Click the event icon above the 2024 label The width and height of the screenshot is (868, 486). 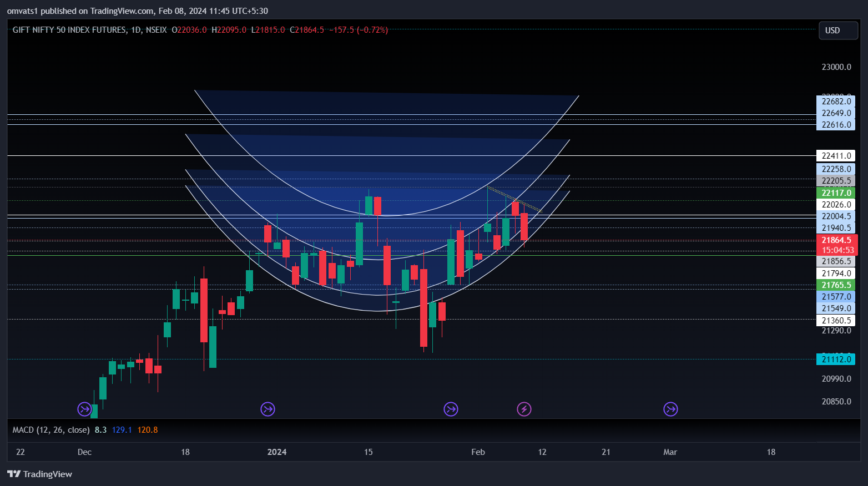pos(268,409)
